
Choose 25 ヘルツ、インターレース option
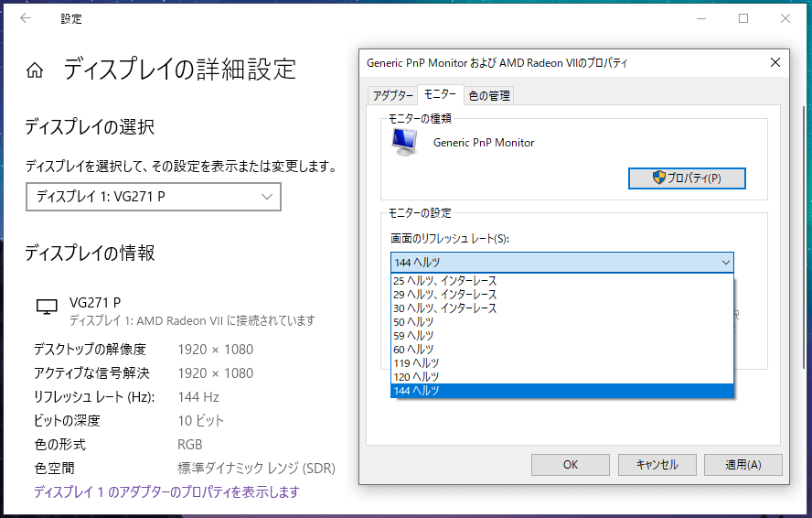click(562, 281)
